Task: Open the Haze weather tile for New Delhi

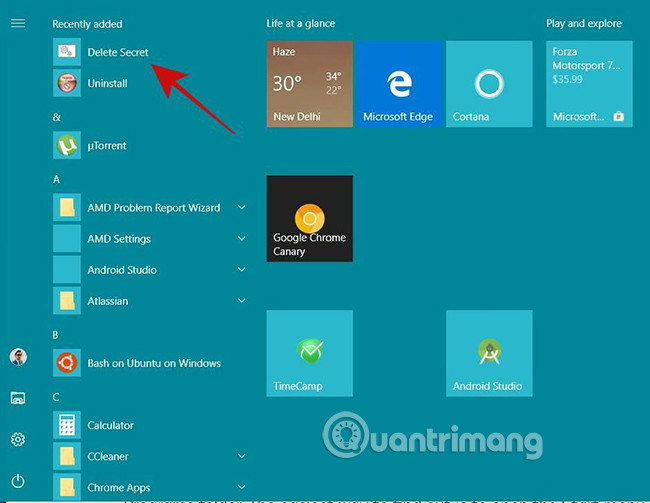Action: point(310,84)
